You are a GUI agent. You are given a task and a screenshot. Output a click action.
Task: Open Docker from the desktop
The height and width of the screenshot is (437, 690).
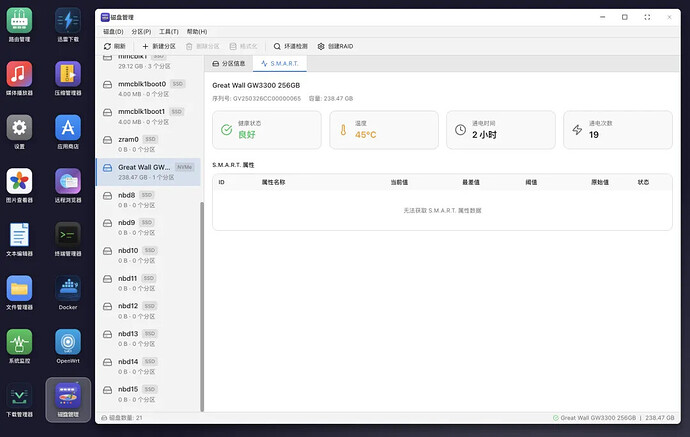[68, 292]
